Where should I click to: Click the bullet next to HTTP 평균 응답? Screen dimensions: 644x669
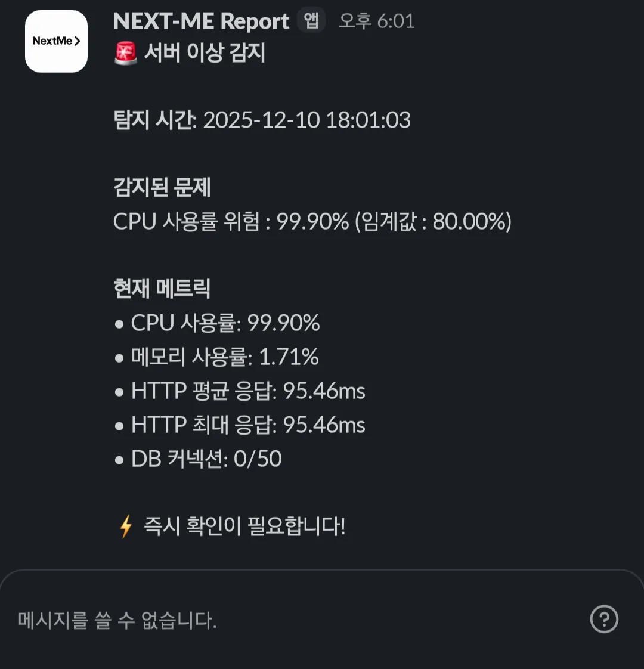pyautogui.click(x=119, y=391)
